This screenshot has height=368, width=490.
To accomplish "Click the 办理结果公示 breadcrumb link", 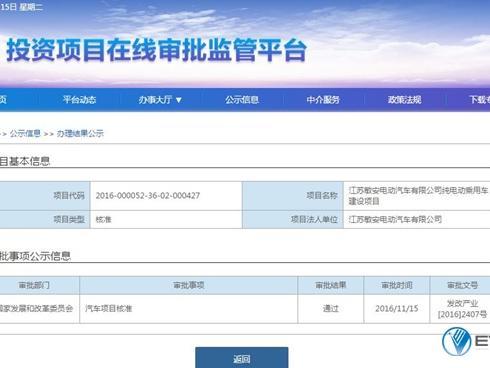I will click(x=80, y=134).
